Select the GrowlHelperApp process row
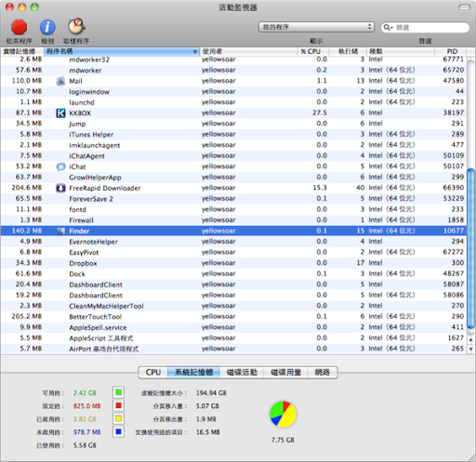The image size is (476, 462). point(233,178)
